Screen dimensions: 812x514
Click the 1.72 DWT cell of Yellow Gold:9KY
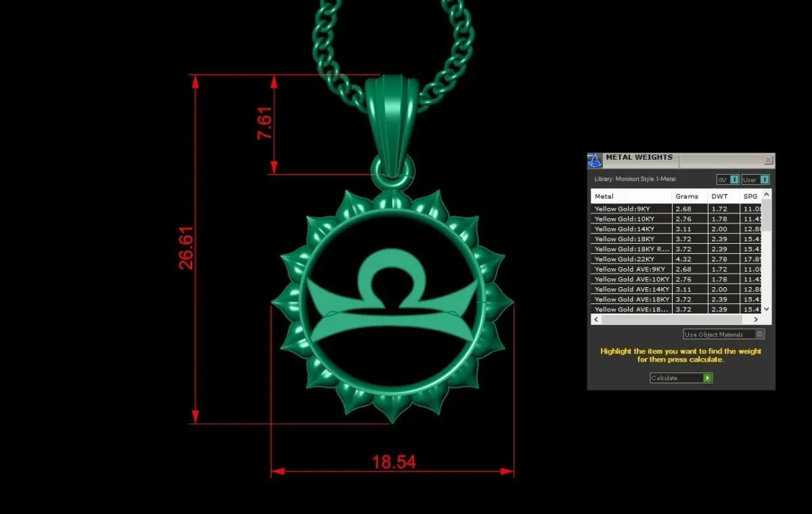(723, 209)
